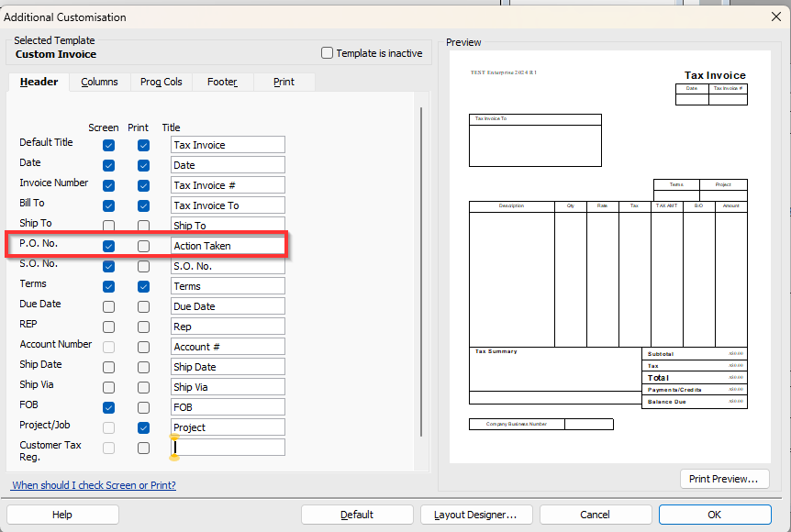Click the Rep title field

pos(228,327)
